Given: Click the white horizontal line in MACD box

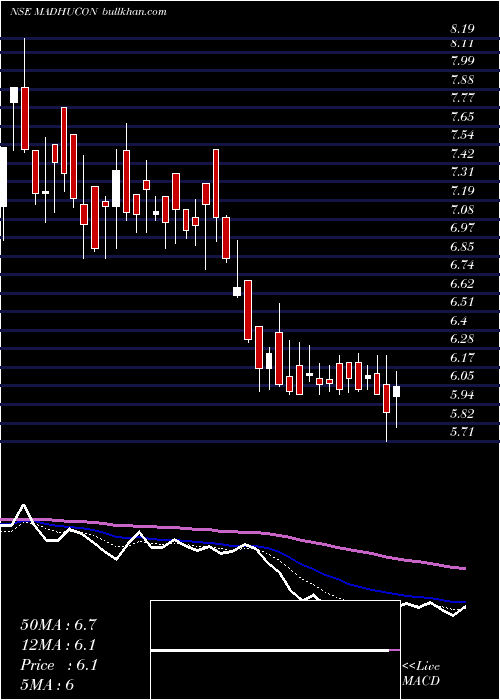Looking at the screenshot, I should click(270, 651).
